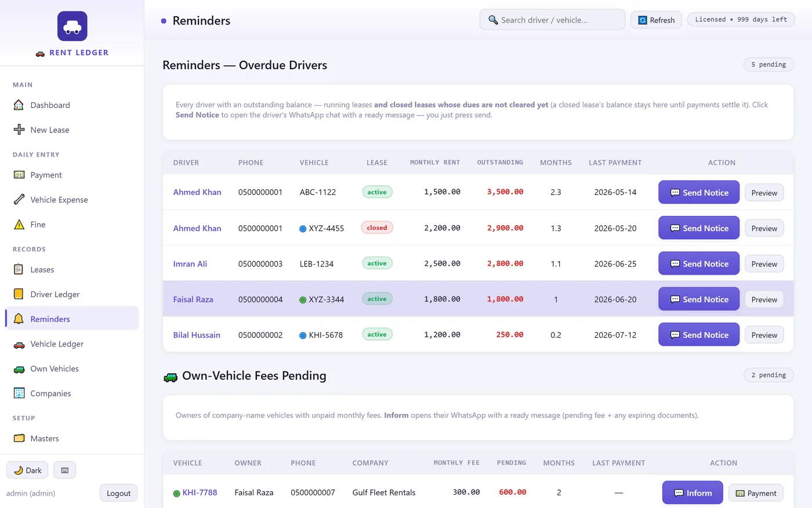Preview notice for XYZ-4455 row
812x508 pixels.
click(x=764, y=228)
